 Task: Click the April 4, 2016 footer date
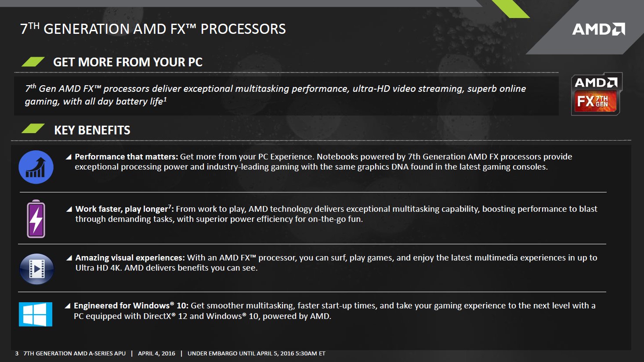point(156,353)
